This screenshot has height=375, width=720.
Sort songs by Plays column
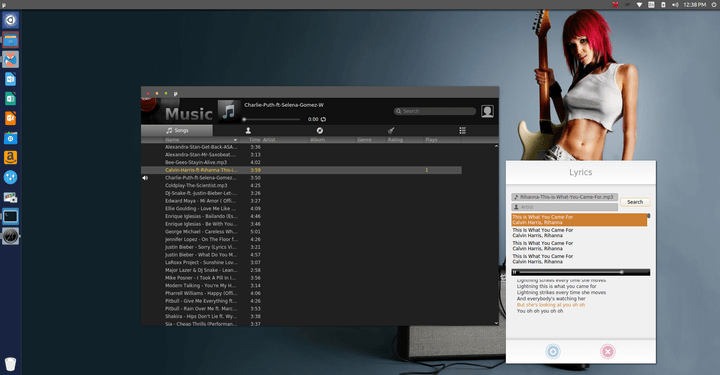click(x=431, y=140)
